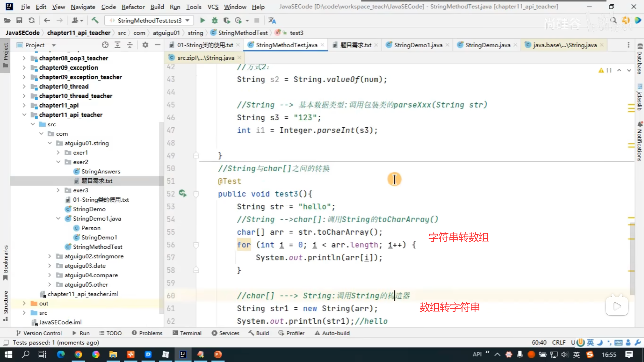Click the Translate icon in toolbar
This screenshot has width=644, height=362.
click(x=272, y=20)
